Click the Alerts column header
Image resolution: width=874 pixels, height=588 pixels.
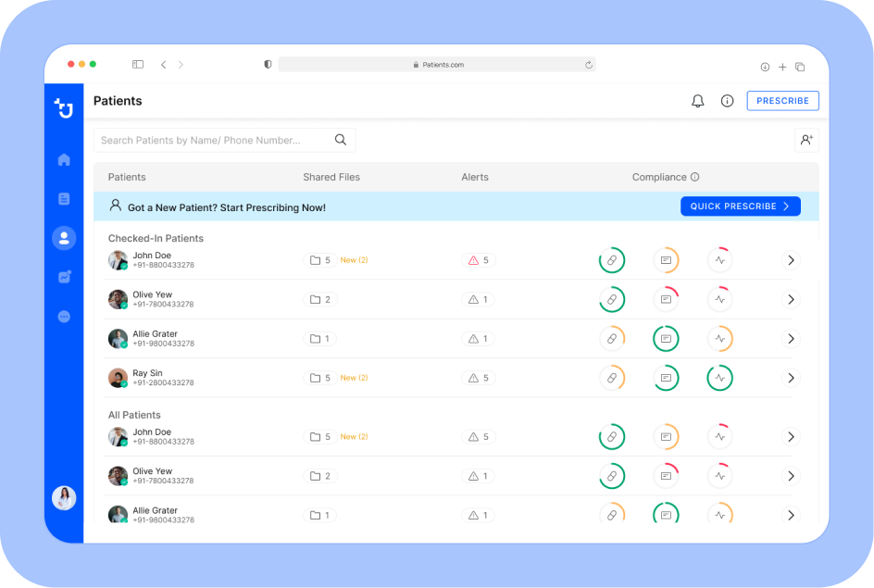click(x=474, y=177)
